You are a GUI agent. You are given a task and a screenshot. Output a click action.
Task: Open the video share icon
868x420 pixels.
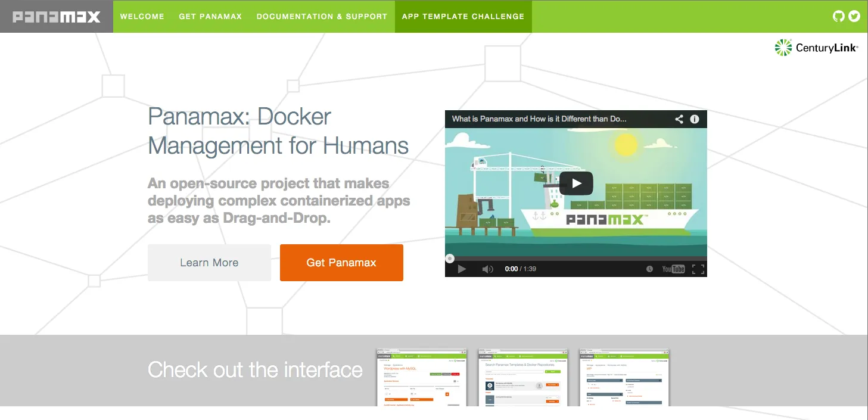click(679, 119)
